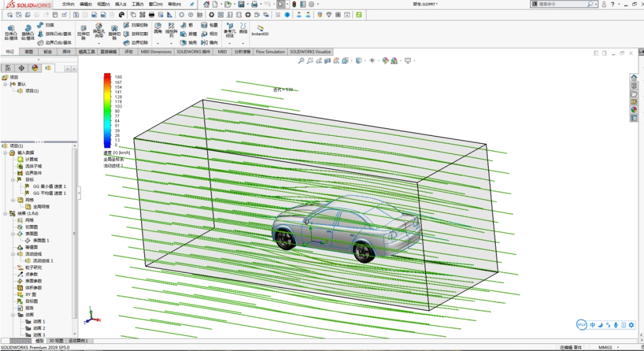
Task: Switch to the 评估 (Evaluate) ribbon tab
Action: point(129,52)
